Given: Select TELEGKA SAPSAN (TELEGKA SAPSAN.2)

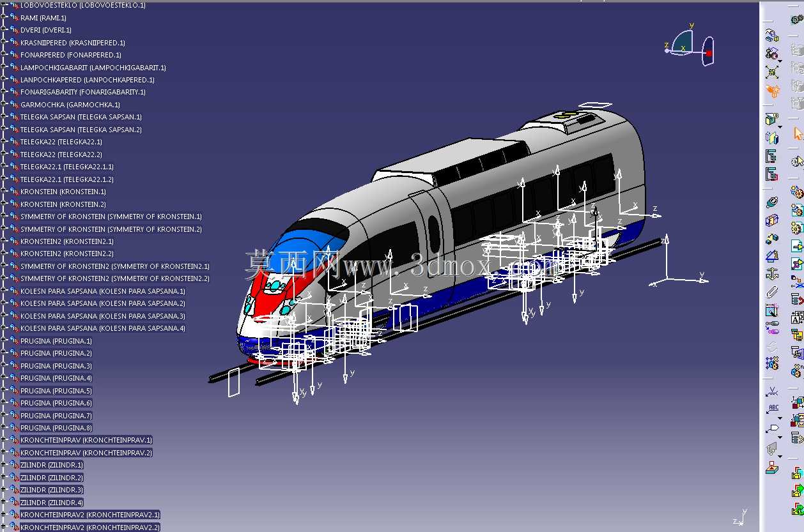Looking at the screenshot, I should [x=81, y=130].
